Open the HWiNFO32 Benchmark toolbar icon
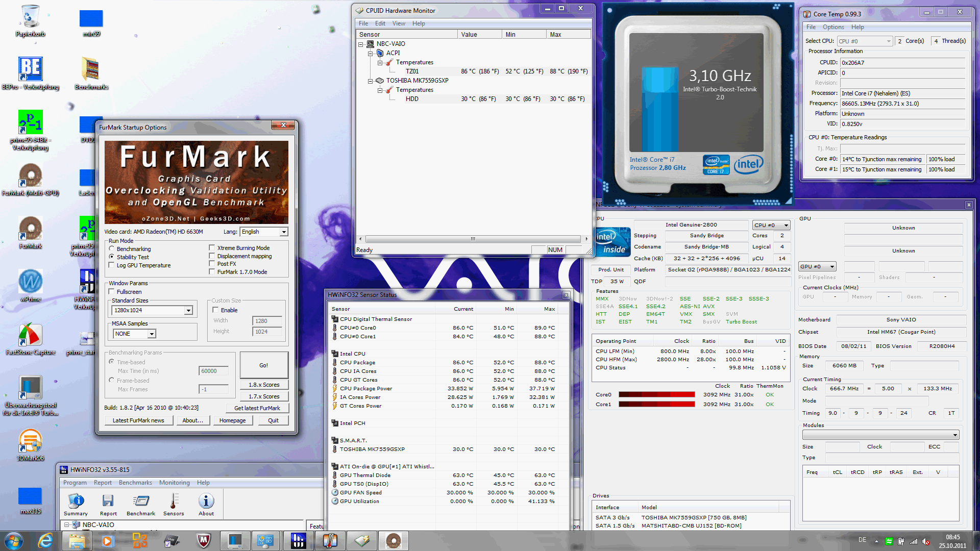This screenshot has width=980, height=551. [141, 502]
